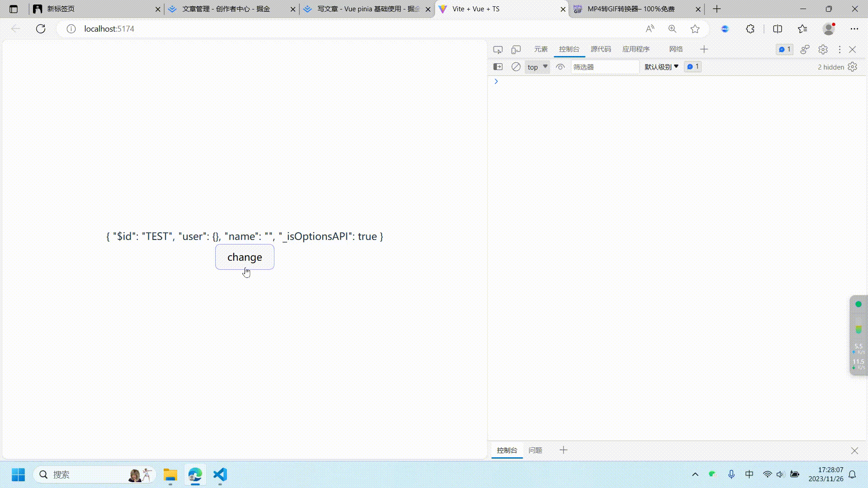This screenshot has height=488, width=868.
Task: Click the 问题 drawer tab
Action: coord(535,450)
